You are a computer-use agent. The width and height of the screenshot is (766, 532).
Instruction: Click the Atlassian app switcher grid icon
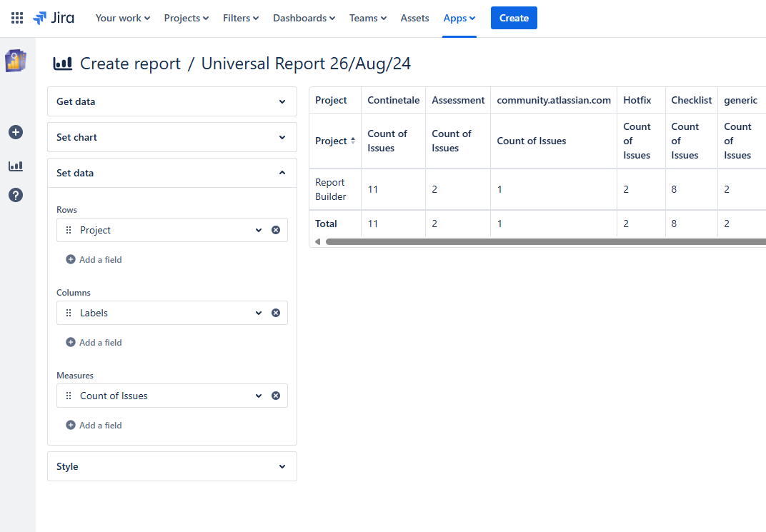tap(17, 17)
